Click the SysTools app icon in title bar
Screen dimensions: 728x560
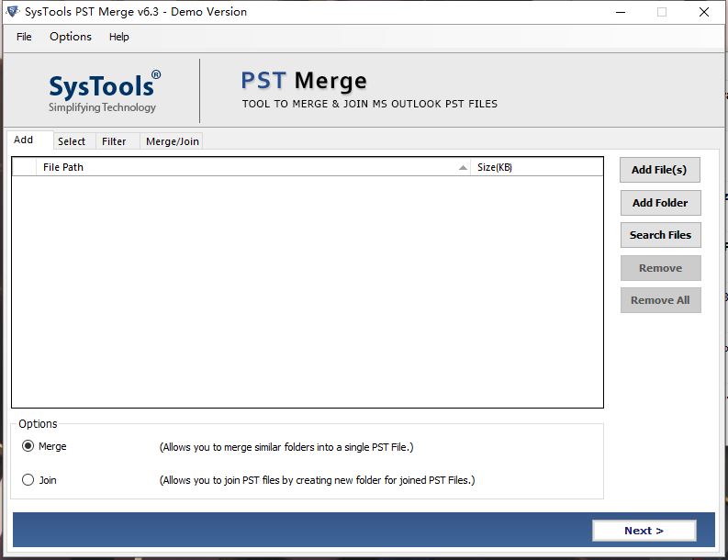[13, 12]
